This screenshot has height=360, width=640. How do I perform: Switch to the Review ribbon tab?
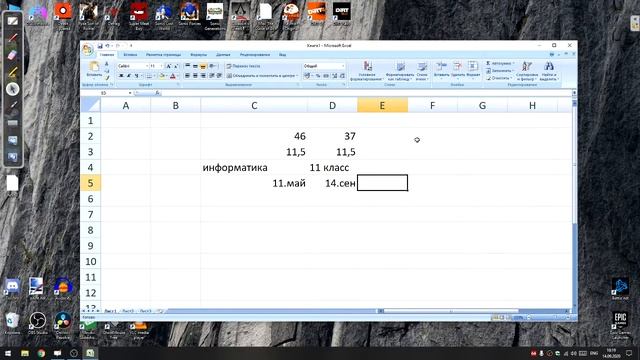[x=255, y=55]
